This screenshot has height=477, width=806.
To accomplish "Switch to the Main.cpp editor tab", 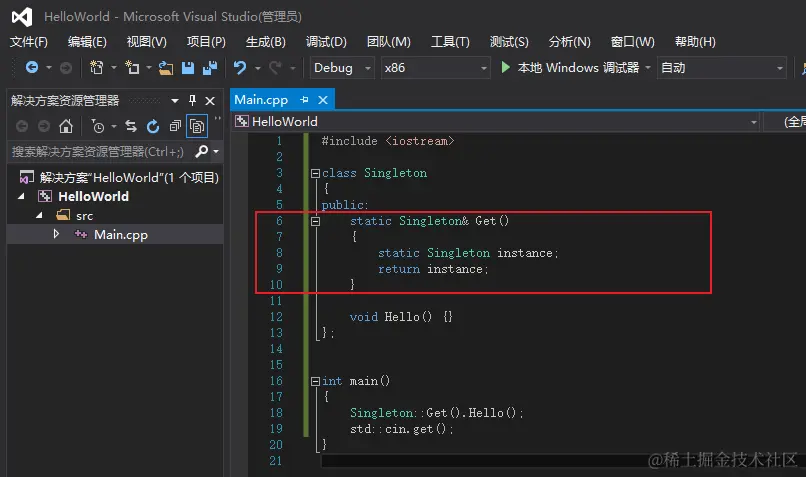I will pyautogui.click(x=261, y=100).
